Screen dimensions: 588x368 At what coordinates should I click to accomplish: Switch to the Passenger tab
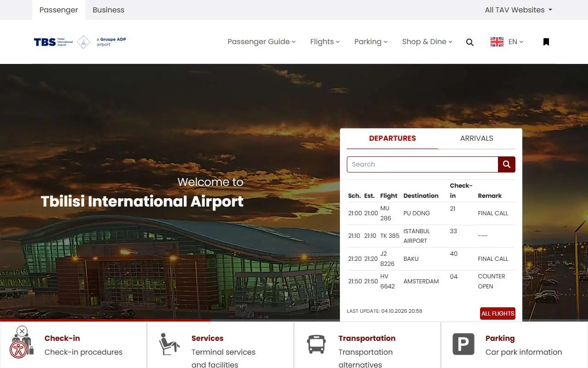[59, 10]
